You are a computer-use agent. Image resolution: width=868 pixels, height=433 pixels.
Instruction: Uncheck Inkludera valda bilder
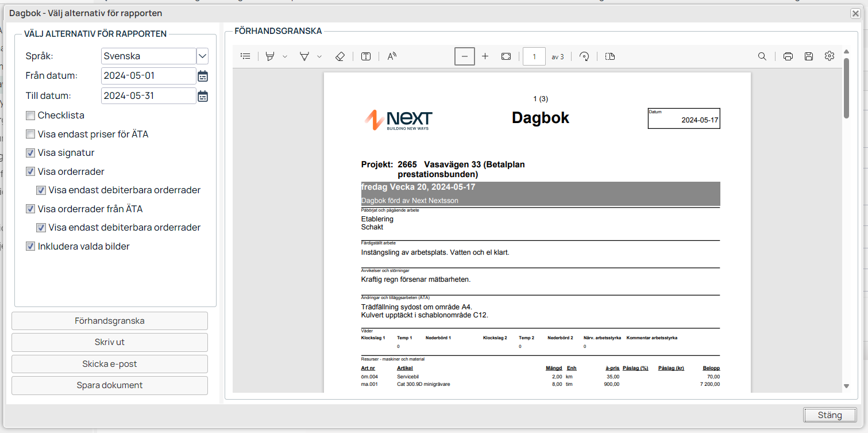30,246
